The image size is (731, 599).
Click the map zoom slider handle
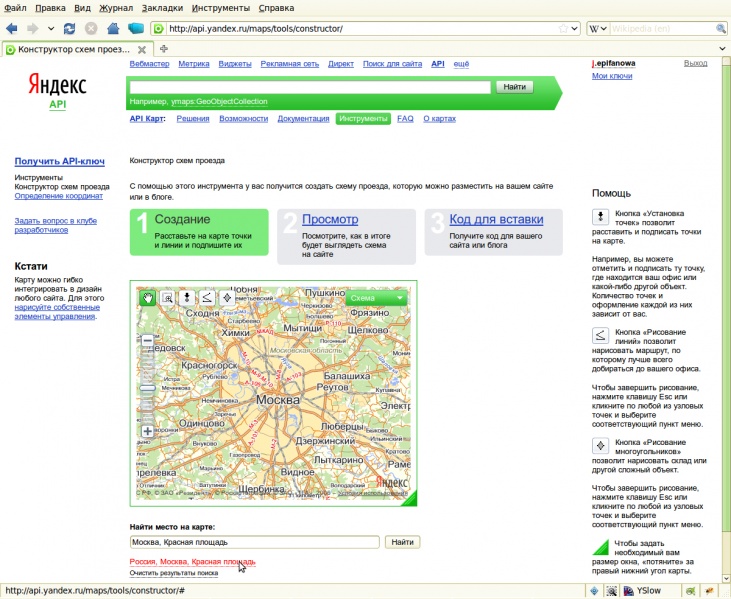point(147,388)
